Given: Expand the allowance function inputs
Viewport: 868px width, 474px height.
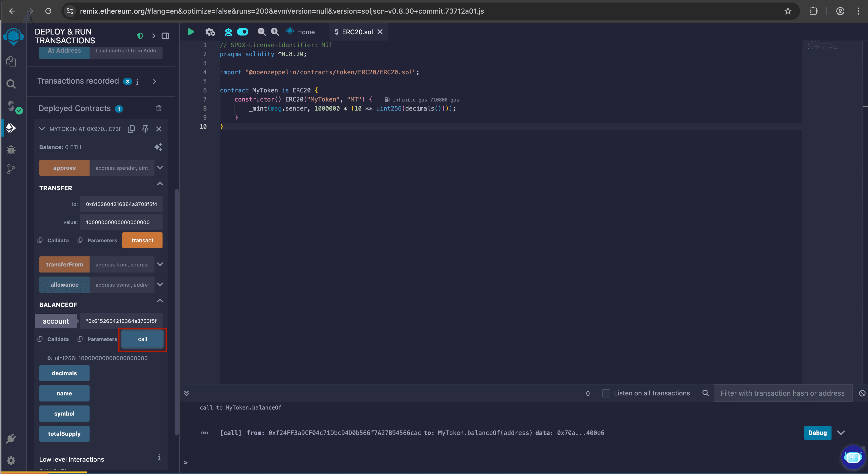Looking at the screenshot, I should tap(160, 284).
